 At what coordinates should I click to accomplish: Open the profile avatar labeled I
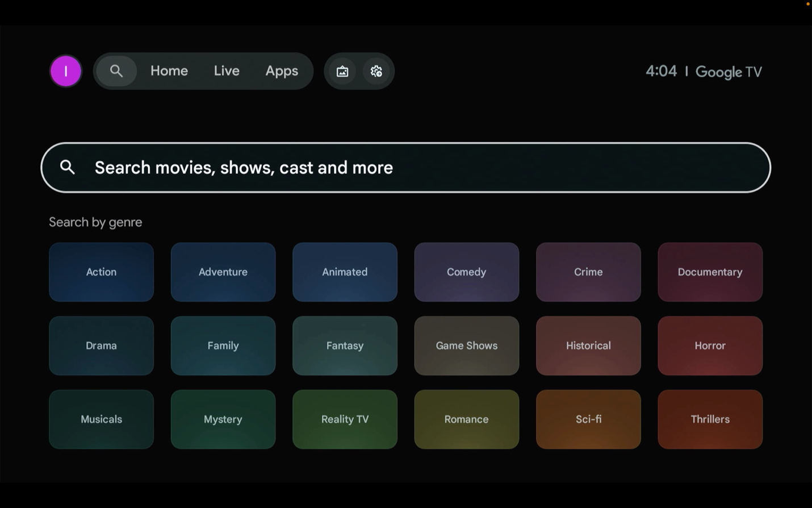66,71
